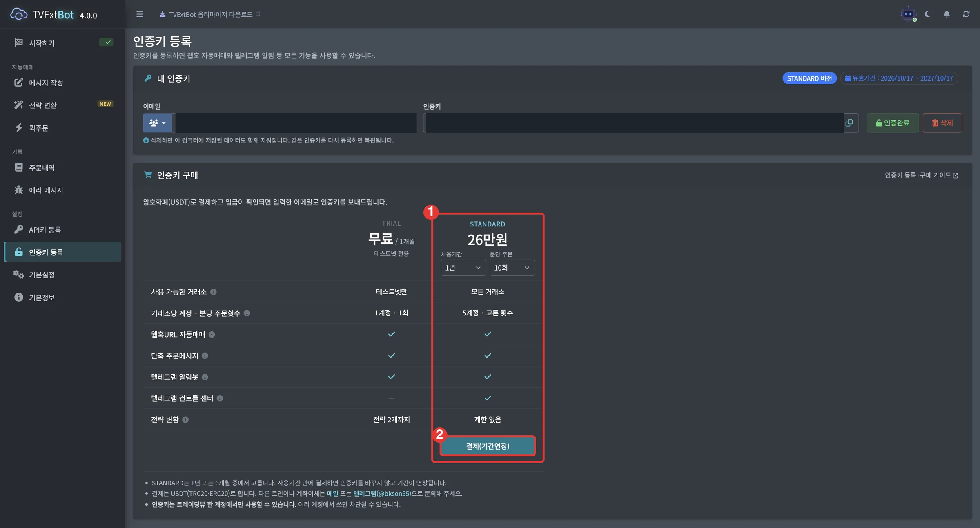This screenshot has height=528, width=980.
Task: Open 기본설정 menu item
Action: point(62,275)
